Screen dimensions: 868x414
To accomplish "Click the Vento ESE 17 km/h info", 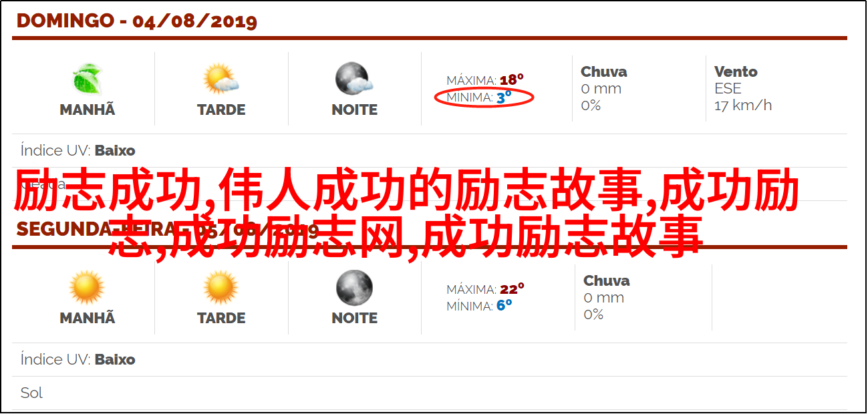I will point(743,88).
